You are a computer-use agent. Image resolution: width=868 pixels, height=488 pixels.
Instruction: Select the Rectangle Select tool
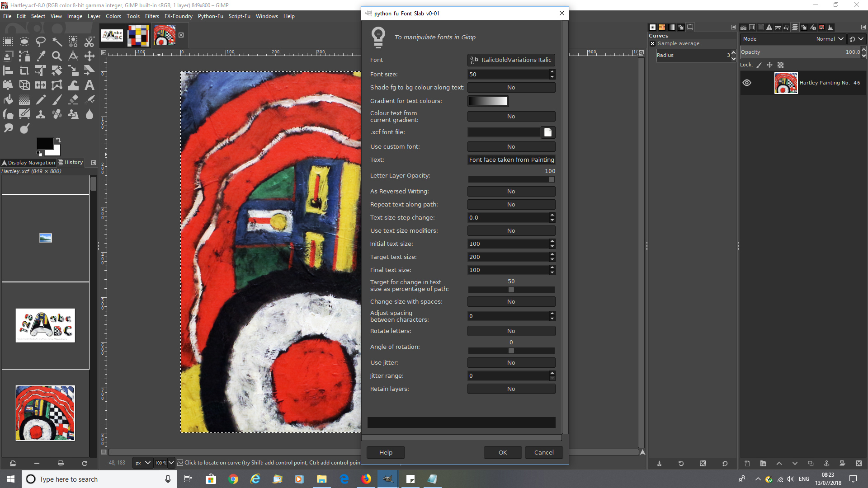point(8,42)
